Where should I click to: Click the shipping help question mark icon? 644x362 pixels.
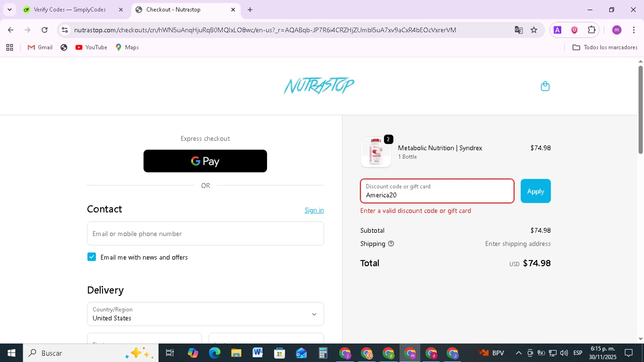click(391, 243)
